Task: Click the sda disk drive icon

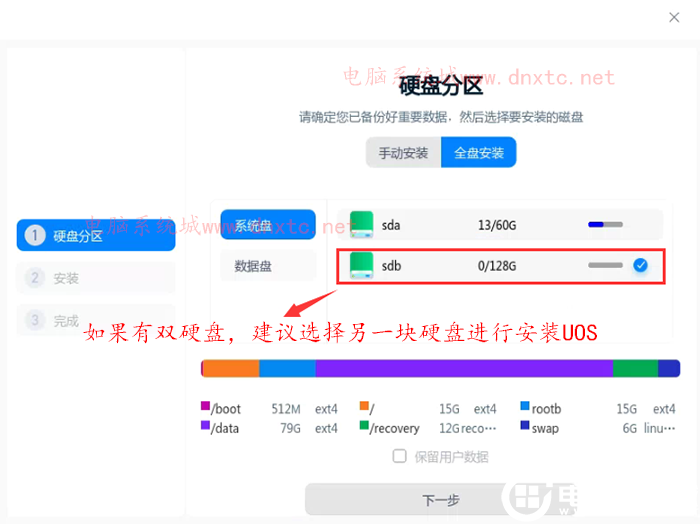Action: click(x=361, y=225)
